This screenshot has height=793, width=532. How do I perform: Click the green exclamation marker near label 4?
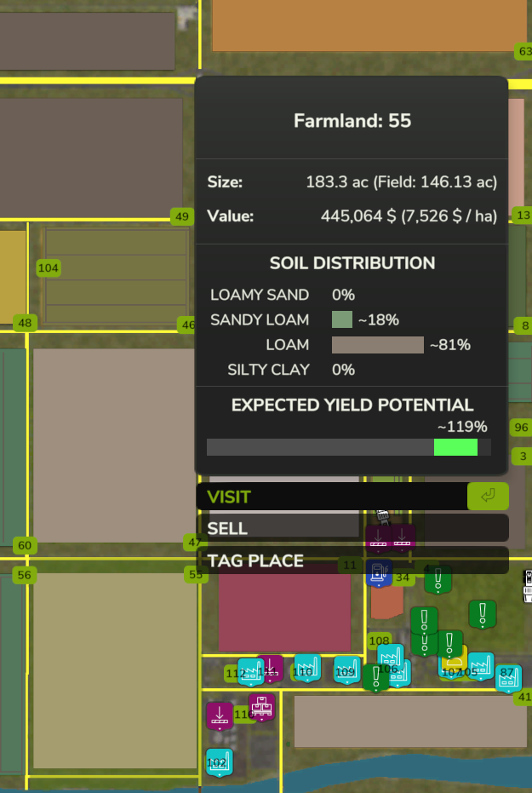(x=438, y=579)
